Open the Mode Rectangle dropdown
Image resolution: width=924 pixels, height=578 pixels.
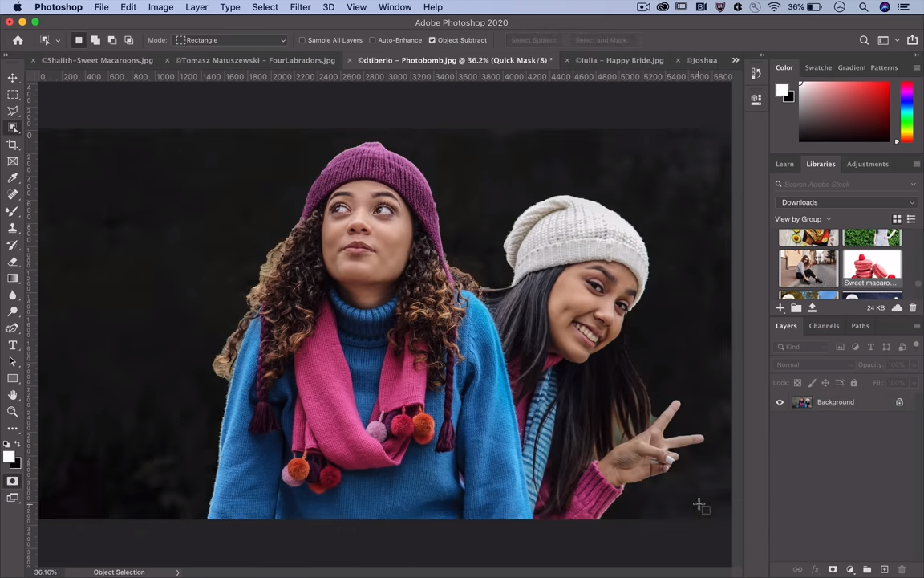[231, 40]
